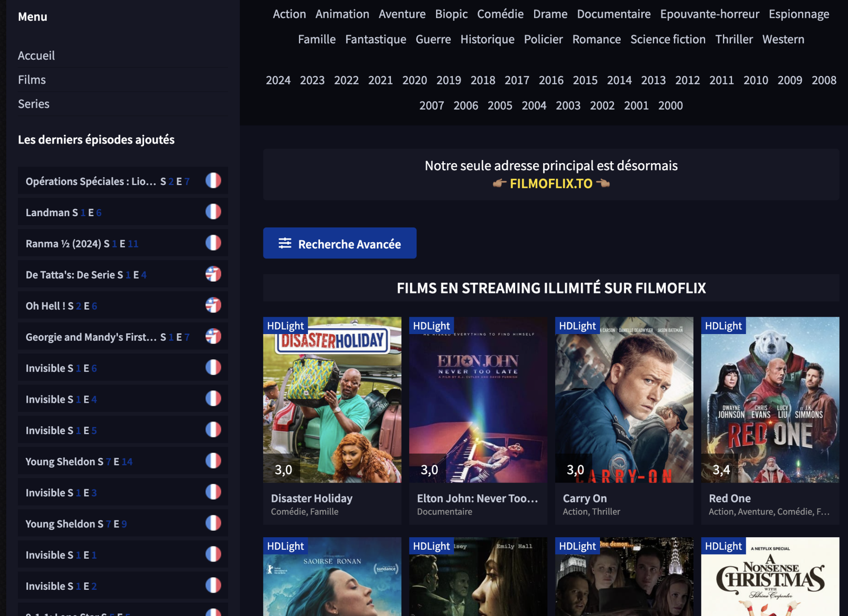Filter by Guerre genre
This screenshot has width=848, height=616.
[x=433, y=39]
